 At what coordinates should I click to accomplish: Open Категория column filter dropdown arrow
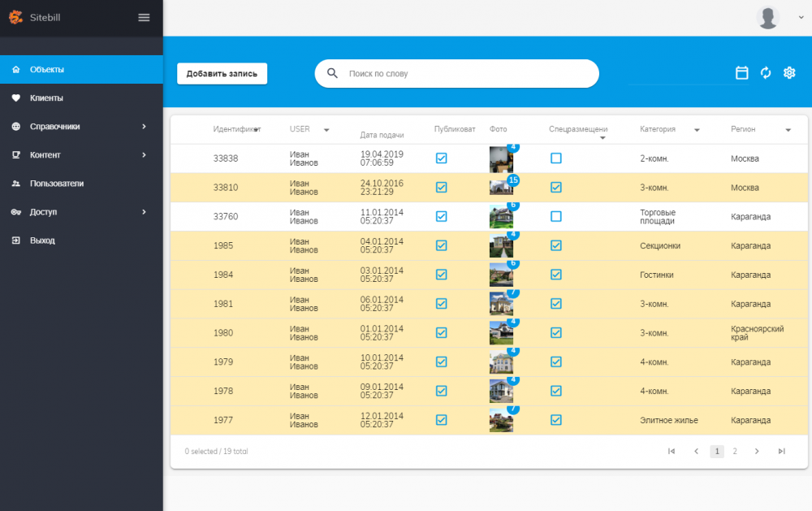tap(697, 130)
